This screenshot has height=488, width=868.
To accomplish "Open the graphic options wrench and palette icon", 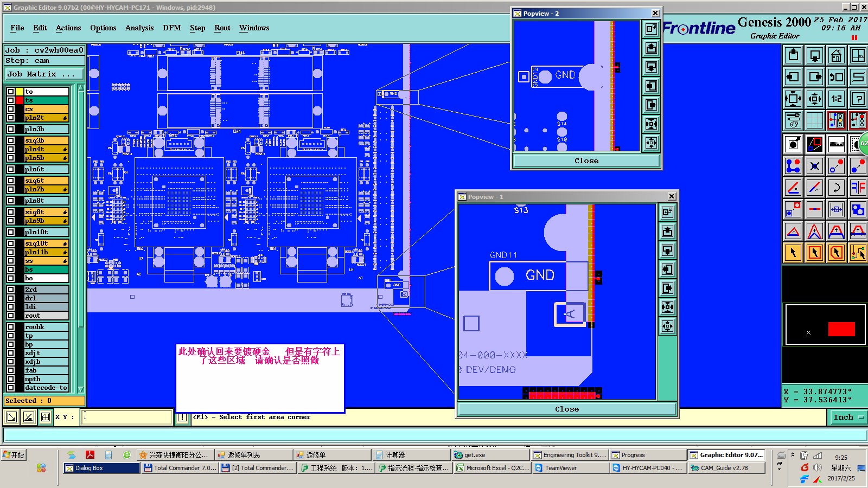I will pos(793,120).
